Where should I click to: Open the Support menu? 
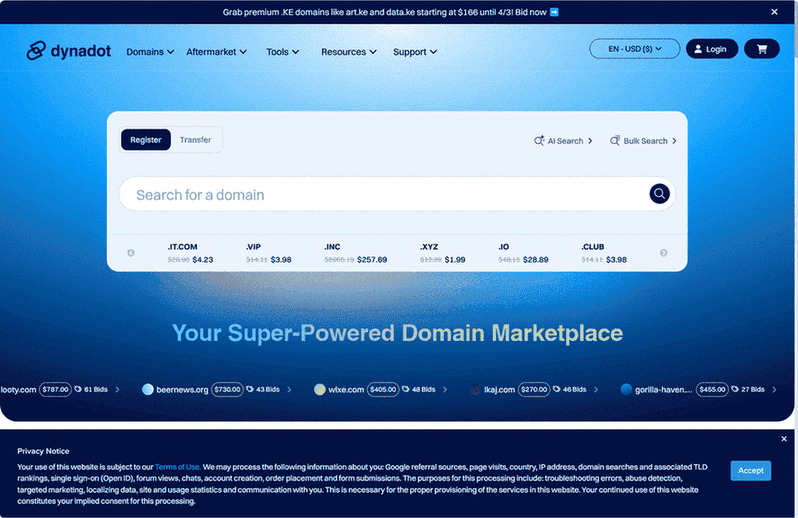415,52
